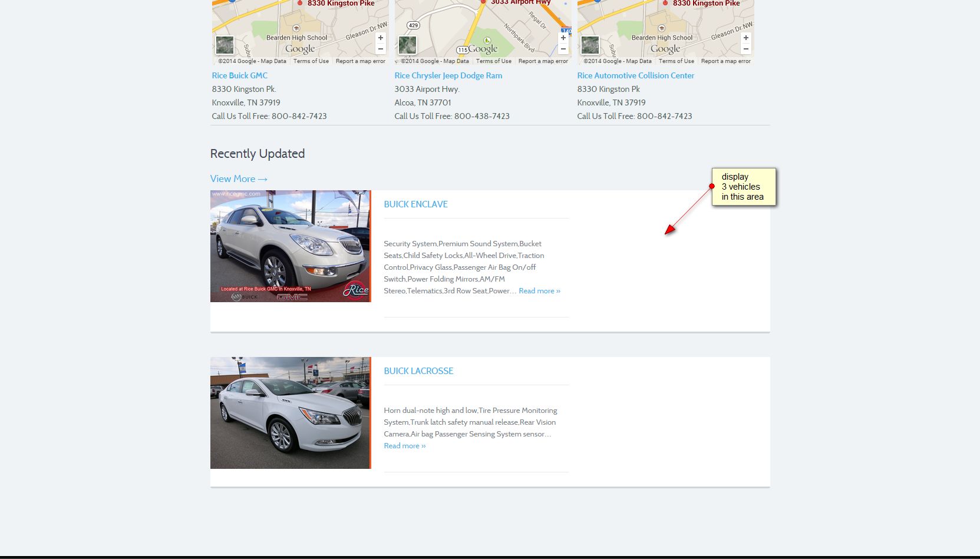Image resolution: width=980 pixels, height=559 pixels.
Task: Zoom in on the Airport Hwy map
Action: click(x=563, y=38)
